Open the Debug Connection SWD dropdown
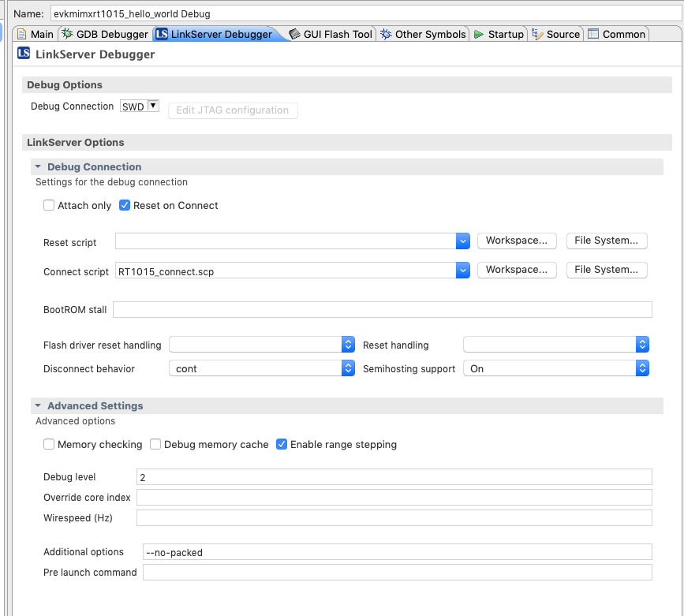This screenshot has height=616, width=684. [140, 106]
